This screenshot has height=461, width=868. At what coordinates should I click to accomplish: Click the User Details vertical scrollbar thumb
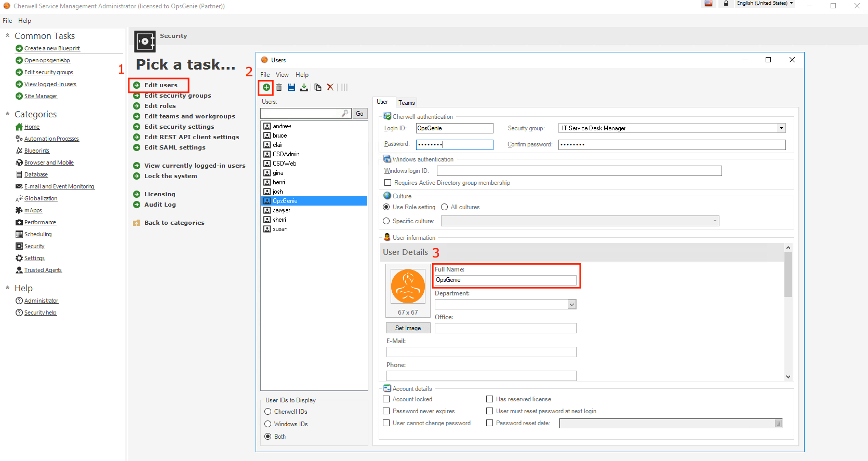click(788, 274)
